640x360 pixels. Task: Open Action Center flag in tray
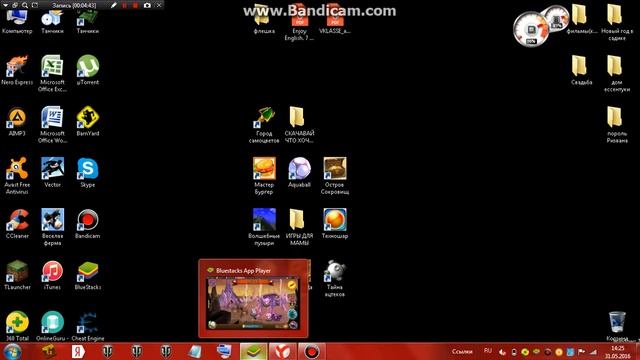tap(582, 351)
